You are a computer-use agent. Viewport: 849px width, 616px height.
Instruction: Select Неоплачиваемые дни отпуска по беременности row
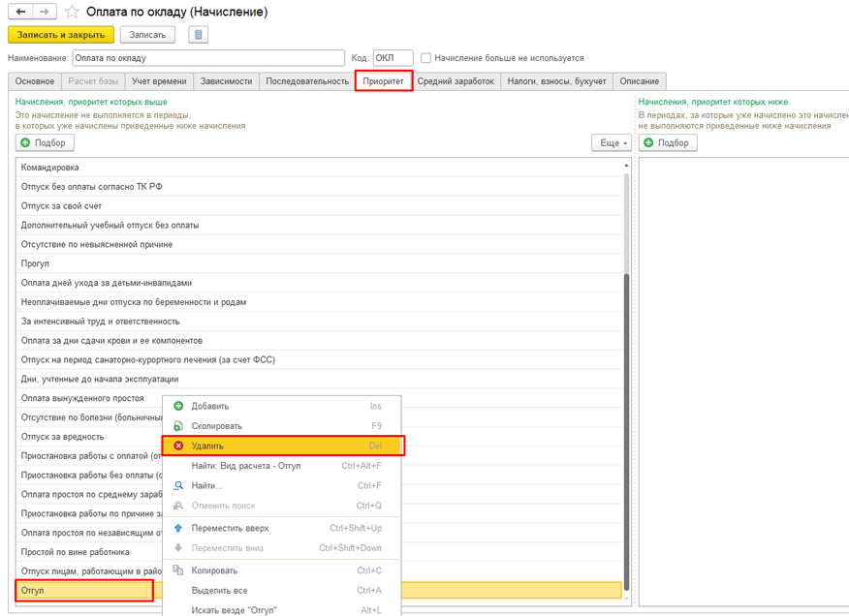(320, 302)
